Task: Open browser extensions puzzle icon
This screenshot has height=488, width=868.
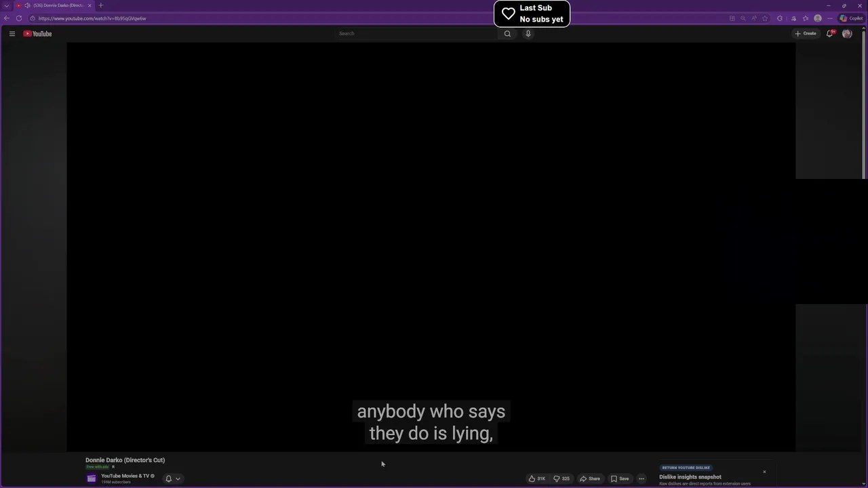Action: [780, 18]
